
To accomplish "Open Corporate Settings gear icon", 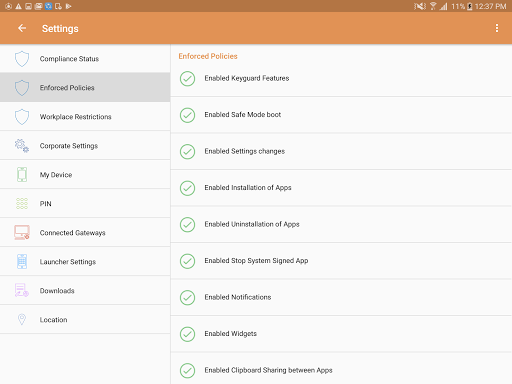I will click(x=22, y=146).
